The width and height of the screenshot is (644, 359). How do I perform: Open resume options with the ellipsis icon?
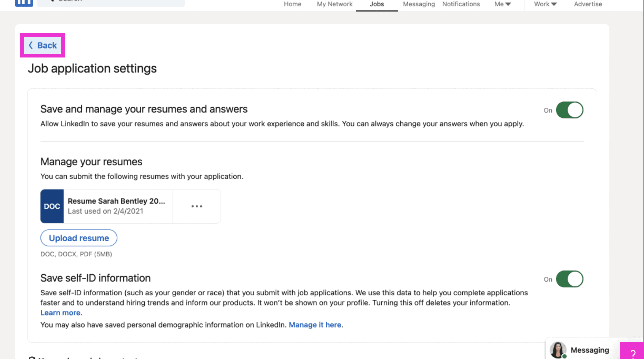coord(197,206)
